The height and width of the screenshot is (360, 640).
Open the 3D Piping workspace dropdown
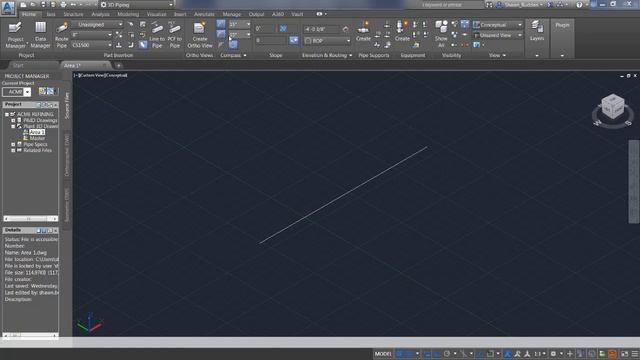pyautogui.click(x=137, y=4)
